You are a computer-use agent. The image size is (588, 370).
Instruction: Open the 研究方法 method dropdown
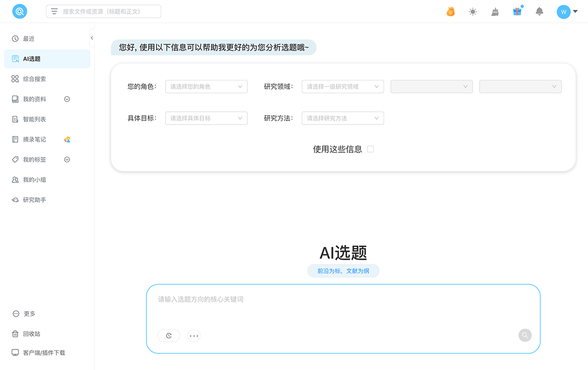click(343, 118)
